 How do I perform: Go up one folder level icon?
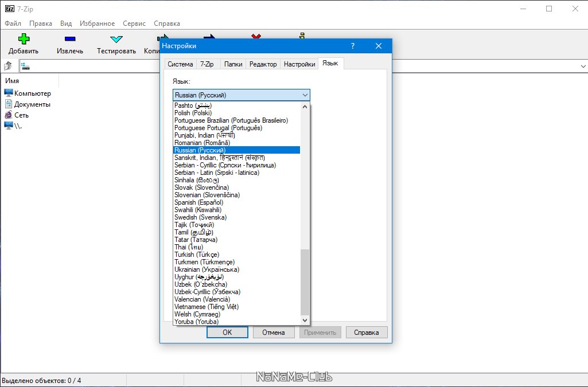[x=8, y=67]
